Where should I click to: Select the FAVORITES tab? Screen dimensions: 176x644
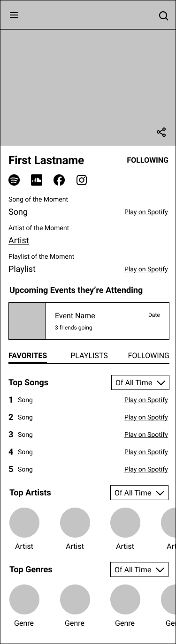coord(28,356)
